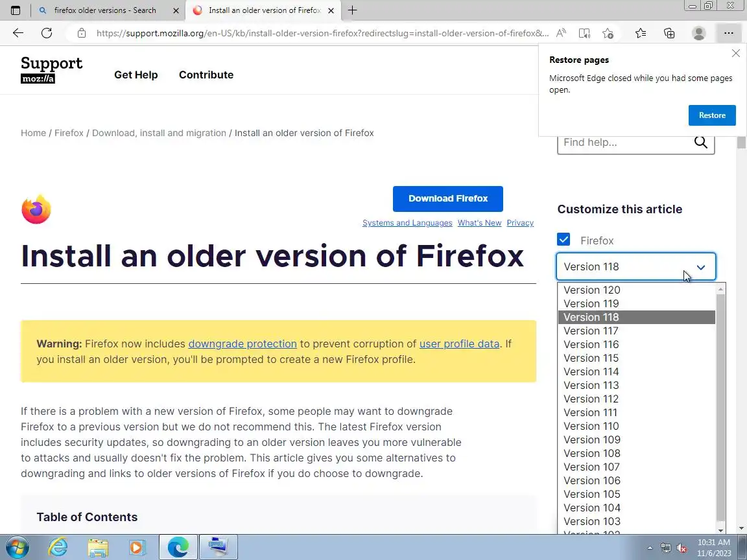Image resolution: width=747 pixels, height=560 pixels.
Task: Go to Firefox breadcrumb
Action: (69, 133)
